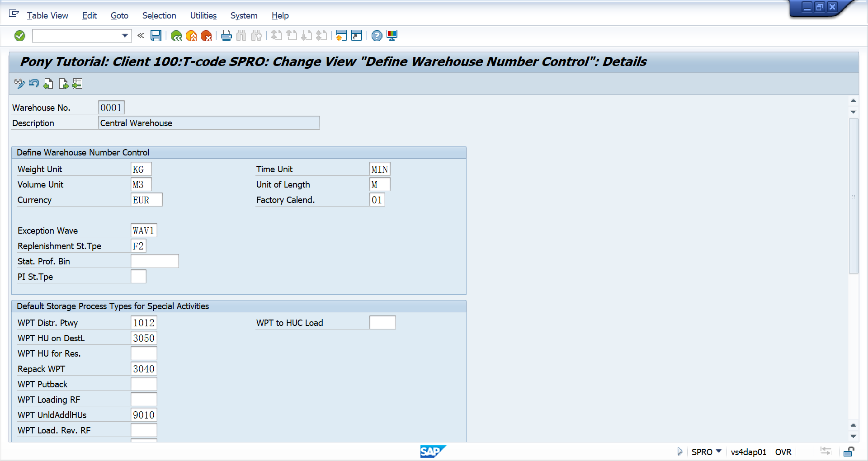Viewport: 868px width, 461px height.
Task: Toggle between display and change mode
Action: (19, 84)
